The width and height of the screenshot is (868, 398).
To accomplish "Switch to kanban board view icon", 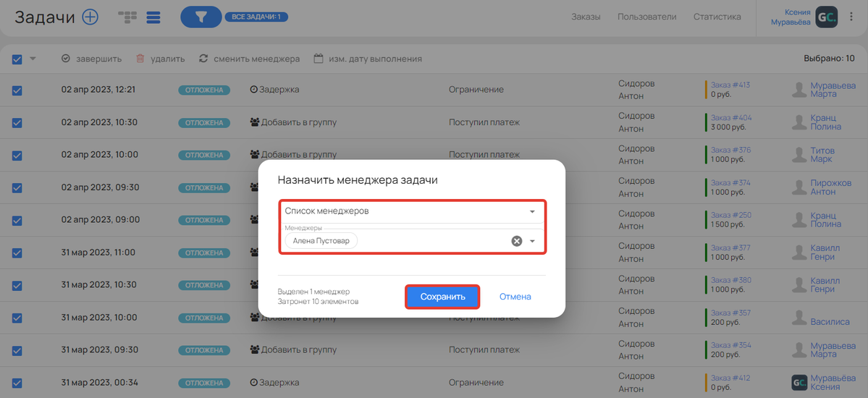I will click(x=127, y=17).
